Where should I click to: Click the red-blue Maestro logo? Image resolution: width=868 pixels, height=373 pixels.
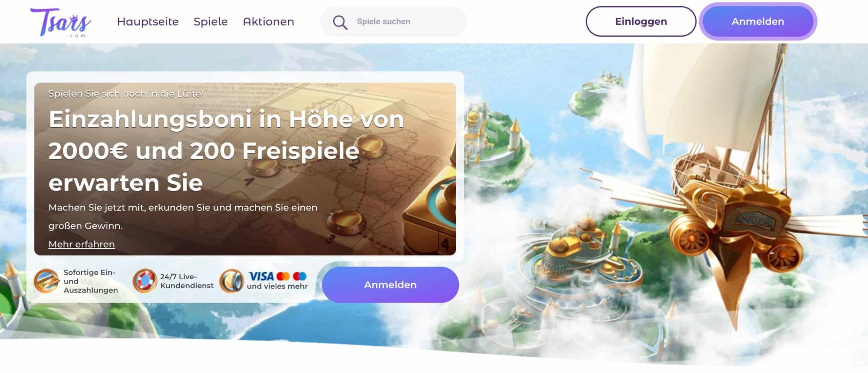pyautogui.click(x=300, y=276)
